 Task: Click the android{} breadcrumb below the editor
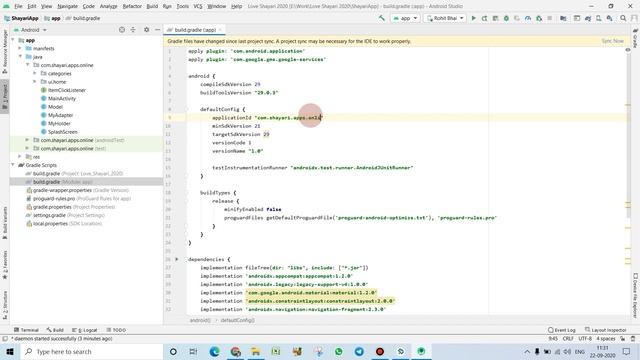click(200, 320)
